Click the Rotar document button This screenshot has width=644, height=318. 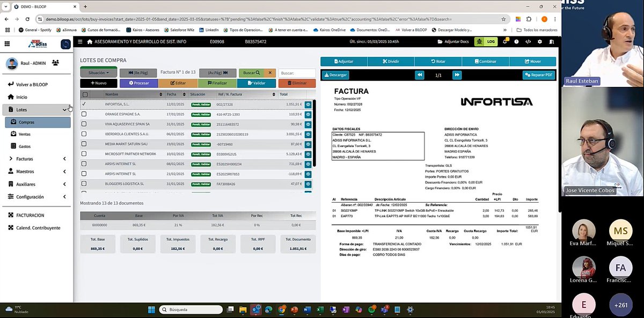[x=438, y=61]
